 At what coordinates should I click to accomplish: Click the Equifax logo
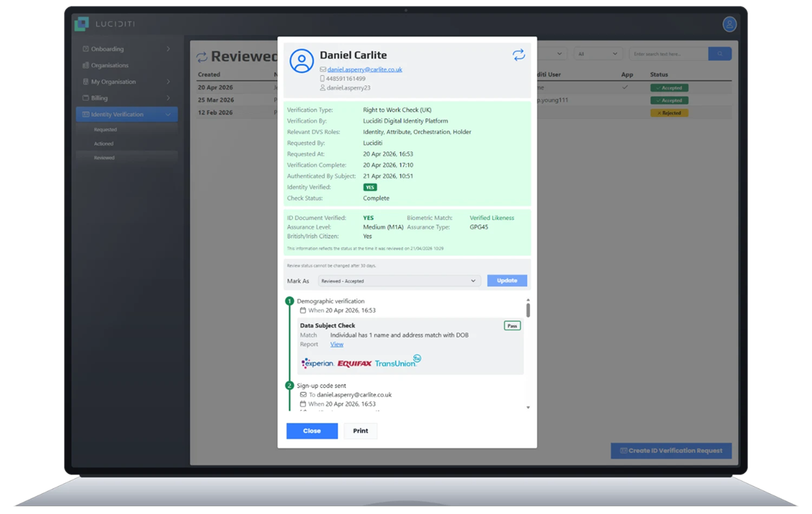[355, 363]
